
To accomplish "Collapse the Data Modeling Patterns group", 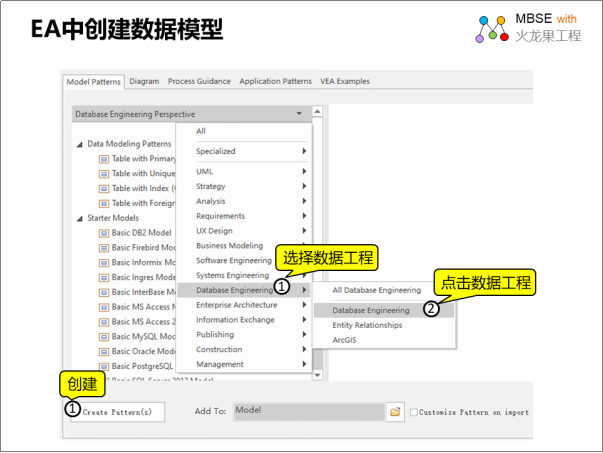I will 80,145.
